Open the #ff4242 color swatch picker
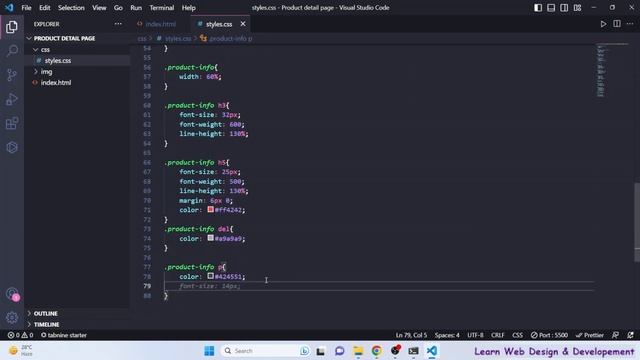This screenshot has height=360, width=640. point(211,209)
